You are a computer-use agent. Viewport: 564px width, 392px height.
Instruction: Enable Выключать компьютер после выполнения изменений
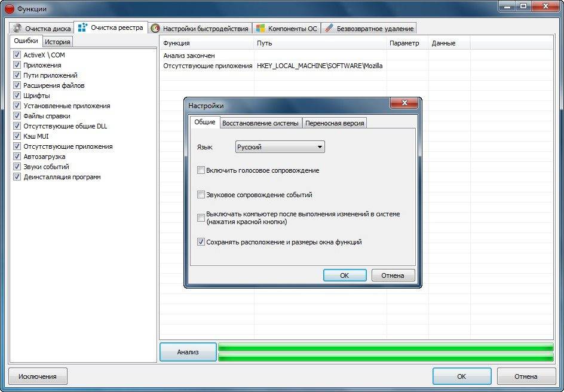201,218
